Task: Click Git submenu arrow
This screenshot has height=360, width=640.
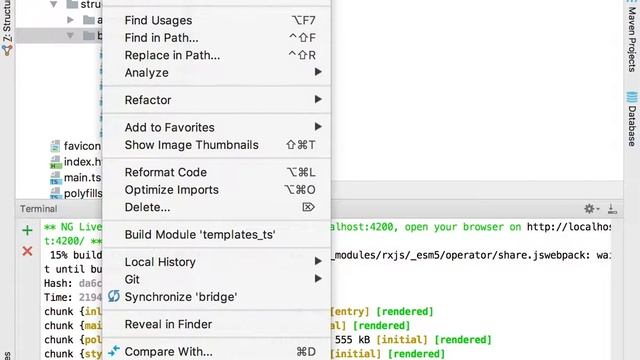Action: (x=318, y=279)
